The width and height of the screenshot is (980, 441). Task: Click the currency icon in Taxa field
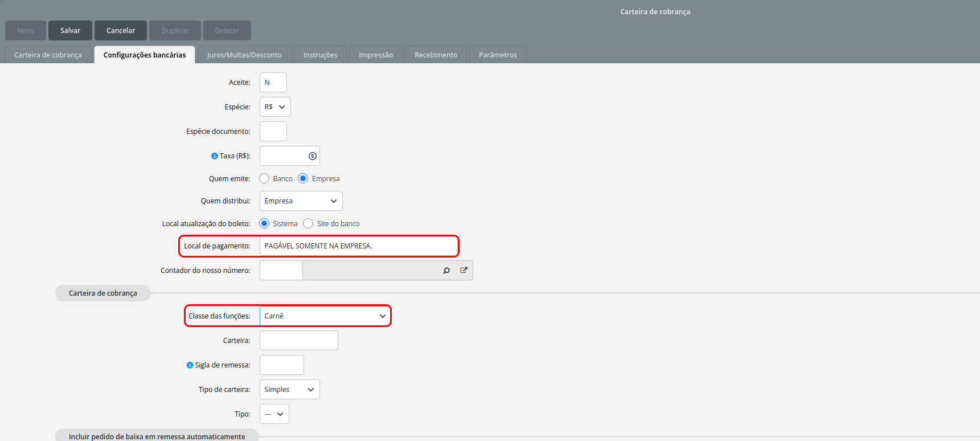tap(313, 156)
